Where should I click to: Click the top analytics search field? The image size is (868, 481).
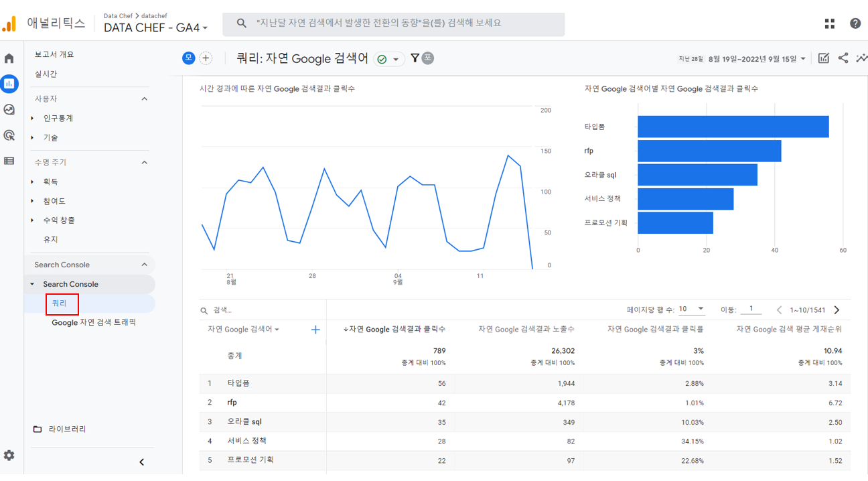click(394, 23)
